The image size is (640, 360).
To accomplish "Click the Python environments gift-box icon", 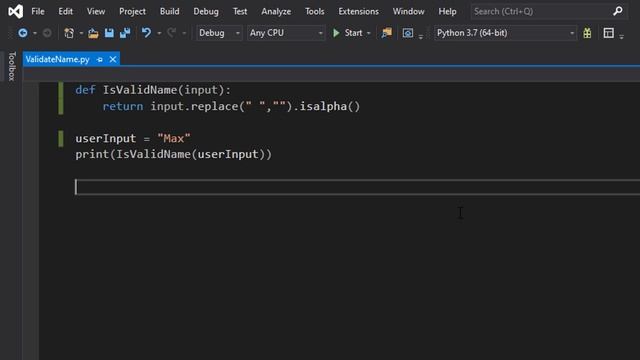I will (x=587, y=33).
